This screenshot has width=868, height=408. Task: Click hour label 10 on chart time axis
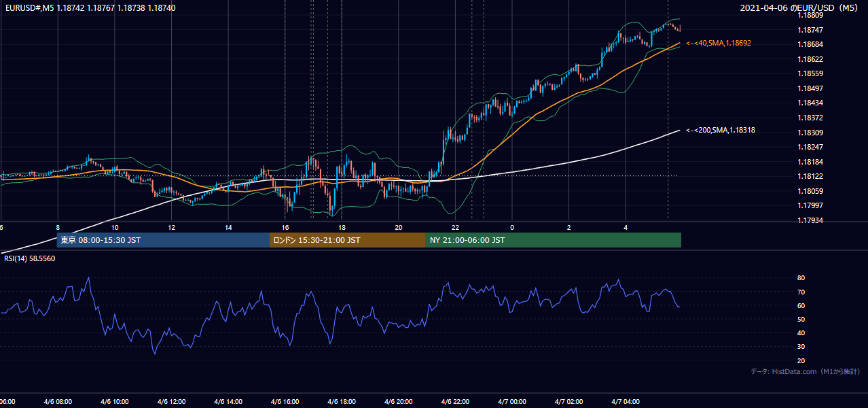pos(115,227)
